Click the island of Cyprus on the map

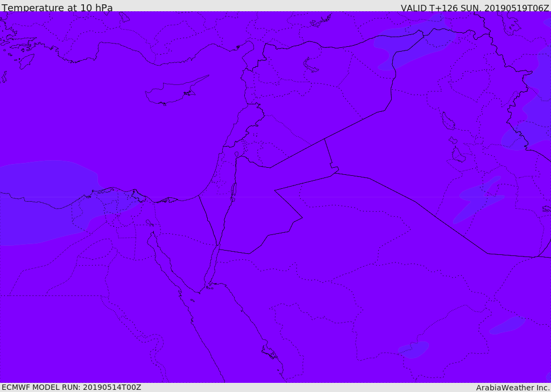(176, 91)
